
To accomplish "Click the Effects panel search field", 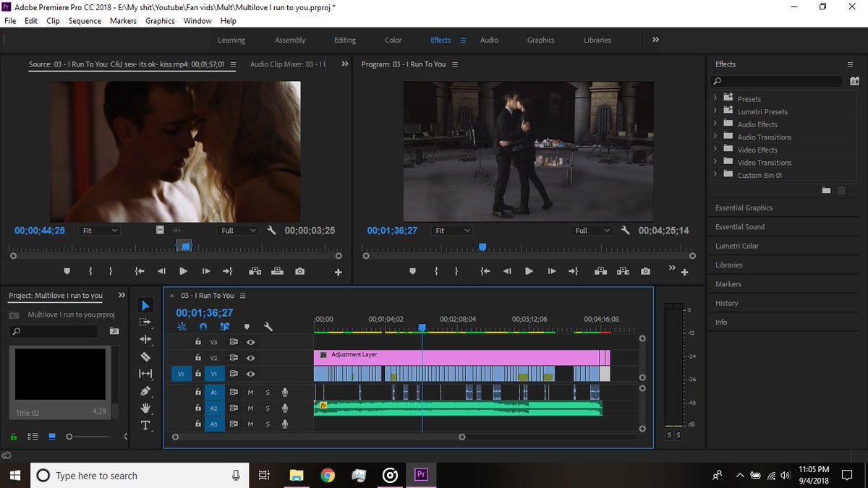I will (x=778, y=82).
